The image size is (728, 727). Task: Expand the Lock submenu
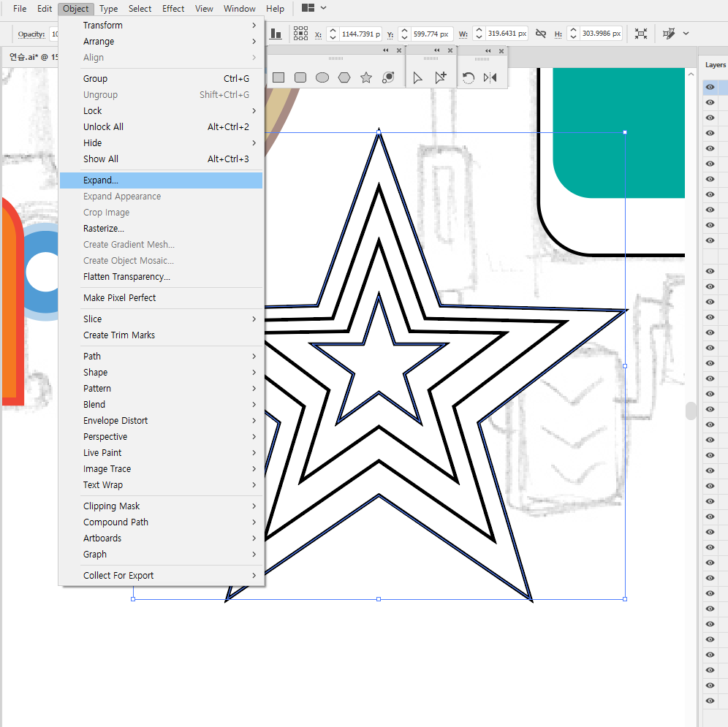pyautogui.click(x=161, y=110)
